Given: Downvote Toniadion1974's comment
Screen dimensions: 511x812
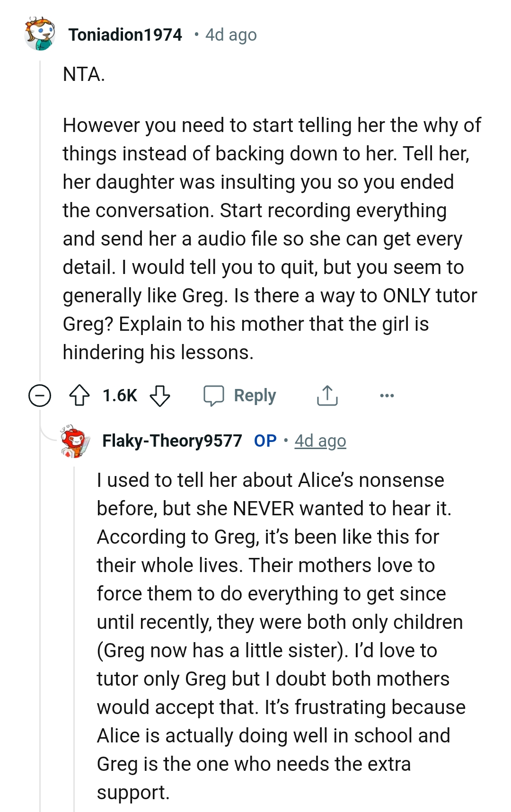Looking at the screenshot, I should [161, 396].
